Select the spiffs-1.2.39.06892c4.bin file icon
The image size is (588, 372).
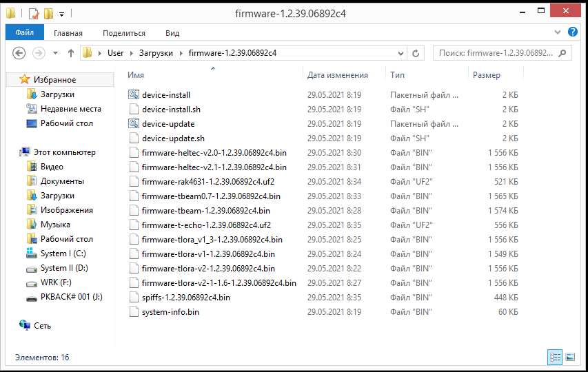tap(134, 298)
